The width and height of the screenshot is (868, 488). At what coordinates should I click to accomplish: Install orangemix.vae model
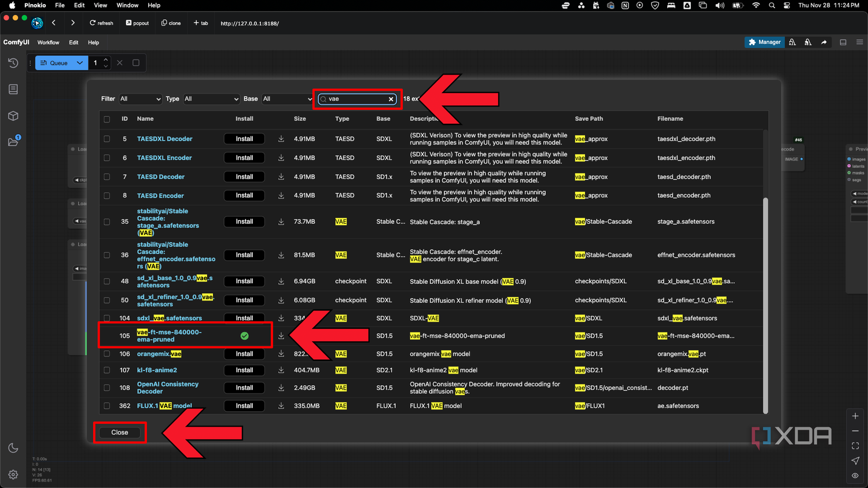pos(244,354)
